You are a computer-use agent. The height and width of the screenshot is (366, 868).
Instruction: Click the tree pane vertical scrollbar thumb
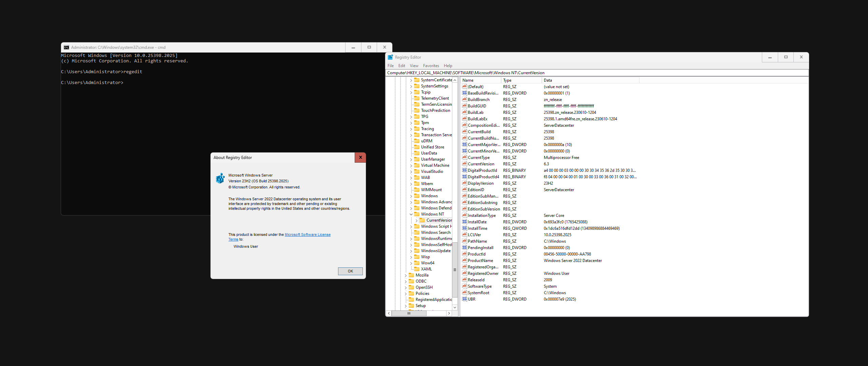point(455,270)
